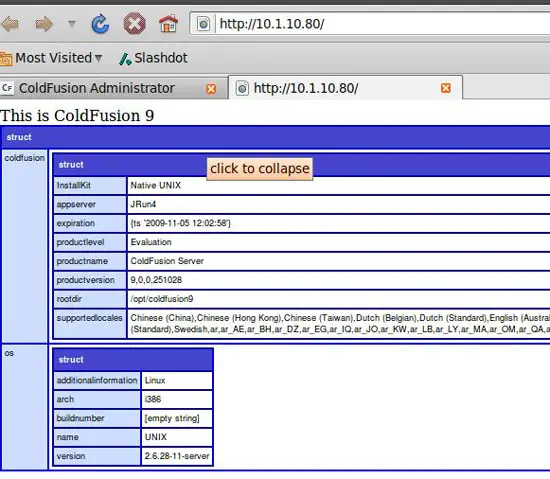The width and height of the screenshot is (550, 479).
Task: Reload the current page
Action: pyautogui.click(x=100, y=23)
